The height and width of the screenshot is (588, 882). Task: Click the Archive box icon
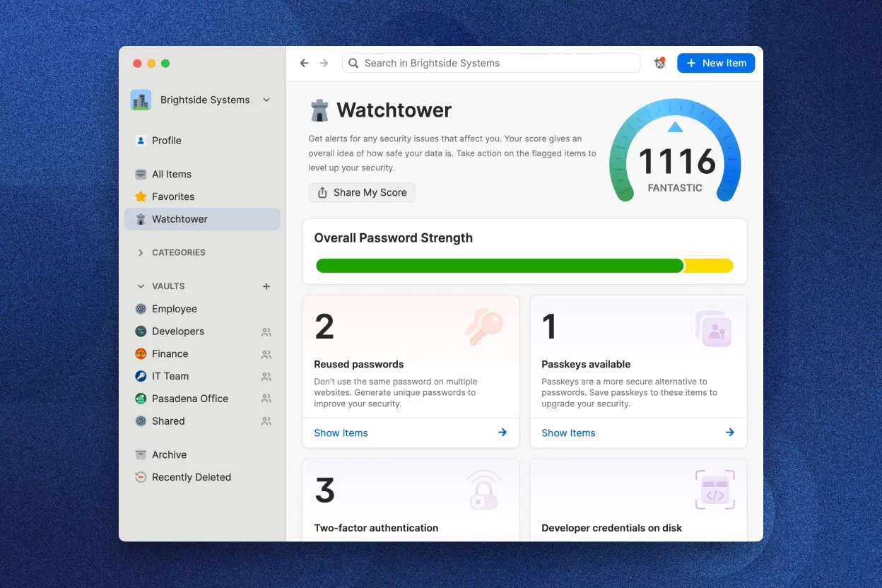(x=141, y=454)
